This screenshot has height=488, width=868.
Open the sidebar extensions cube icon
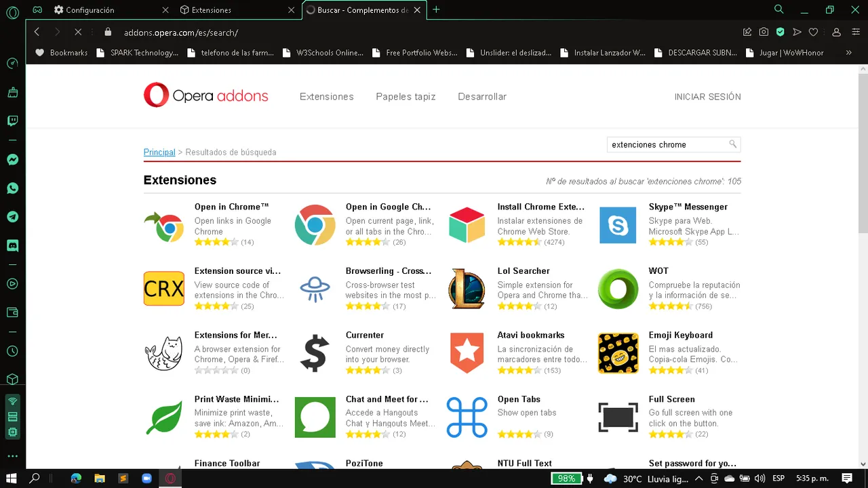click(x=12, y=380)
